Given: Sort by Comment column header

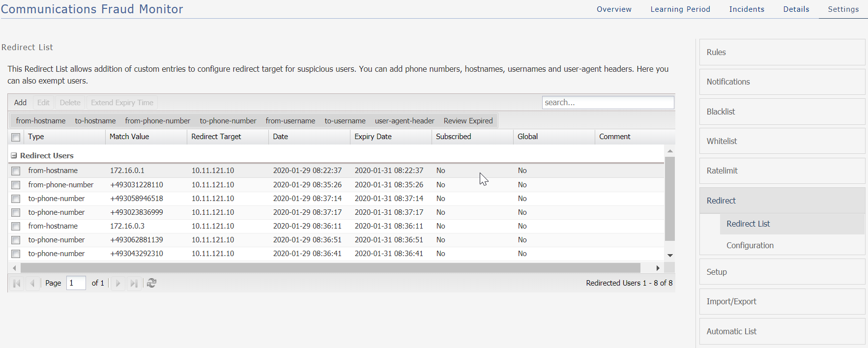Looking at the screenshot, I should (x=635, y=137).
